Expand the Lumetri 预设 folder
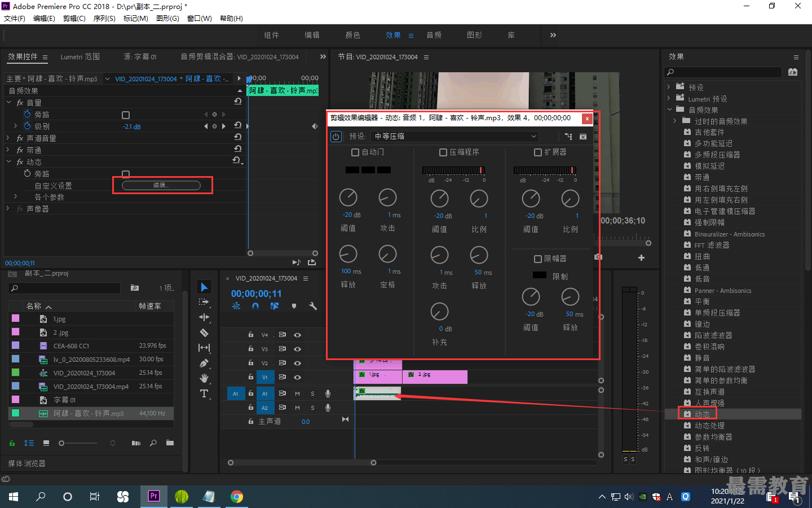 [x=669, y=98]
